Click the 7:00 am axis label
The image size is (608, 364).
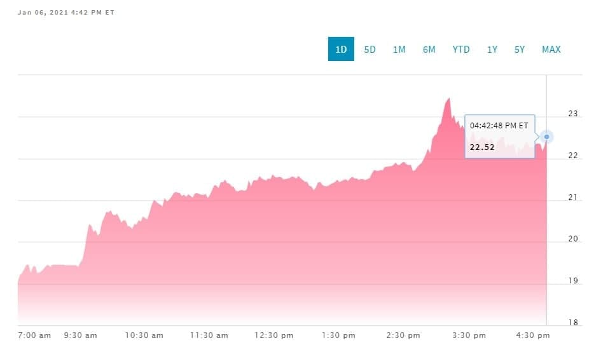34,335
